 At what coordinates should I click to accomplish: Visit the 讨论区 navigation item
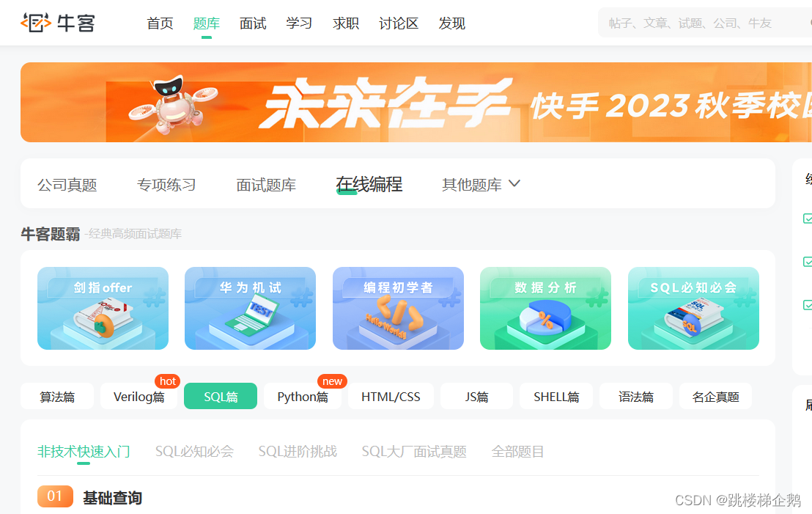[x=399, y=23]
